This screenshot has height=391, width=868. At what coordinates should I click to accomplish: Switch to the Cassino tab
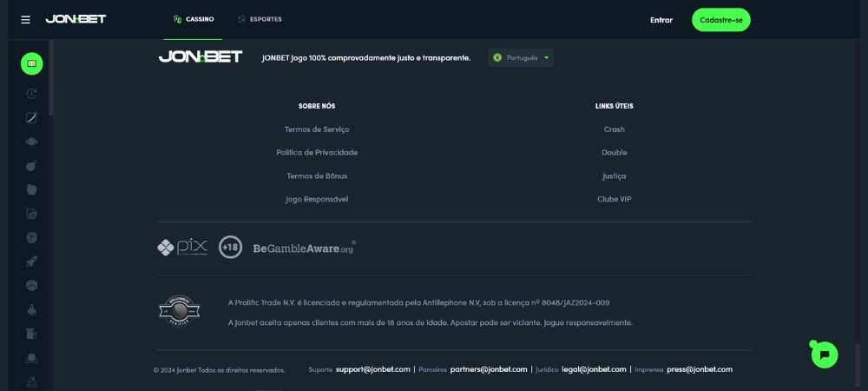pos(193,19)
